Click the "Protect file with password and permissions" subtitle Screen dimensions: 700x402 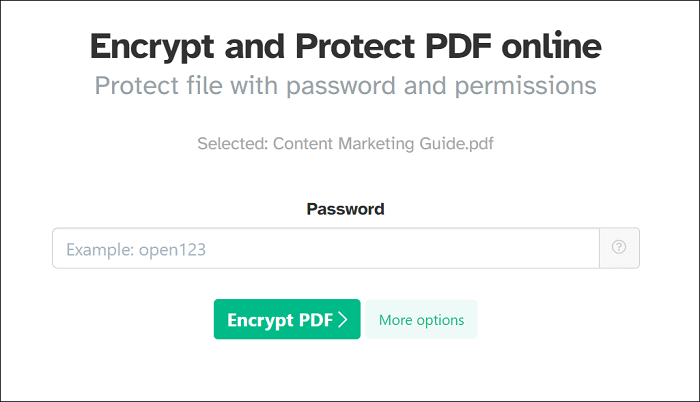pyautogui.click(x=345, y=86)
